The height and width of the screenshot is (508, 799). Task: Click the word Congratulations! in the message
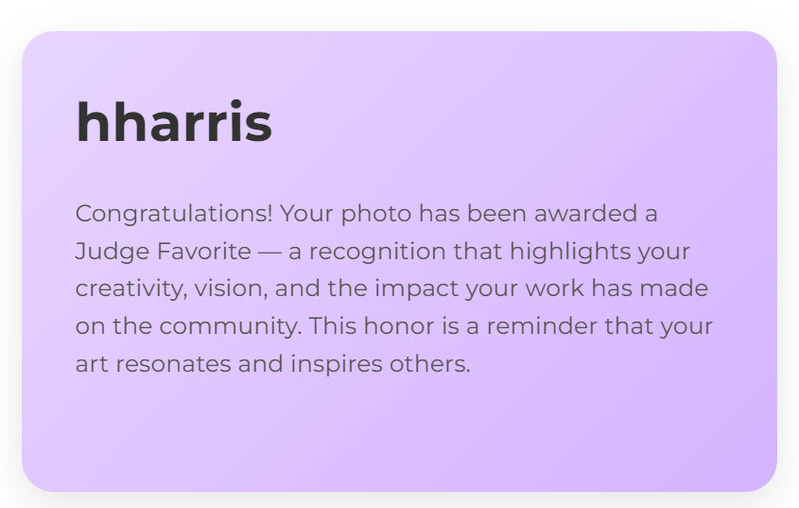point(174,214)
